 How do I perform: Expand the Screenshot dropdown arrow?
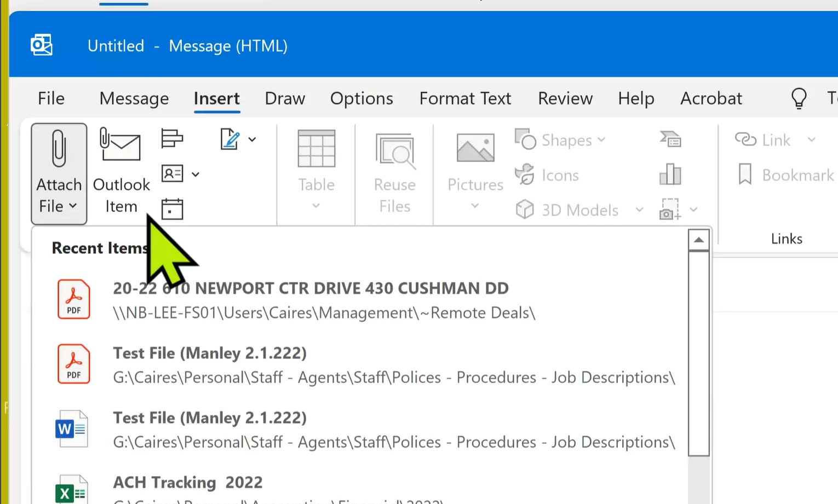coord(693,210)
